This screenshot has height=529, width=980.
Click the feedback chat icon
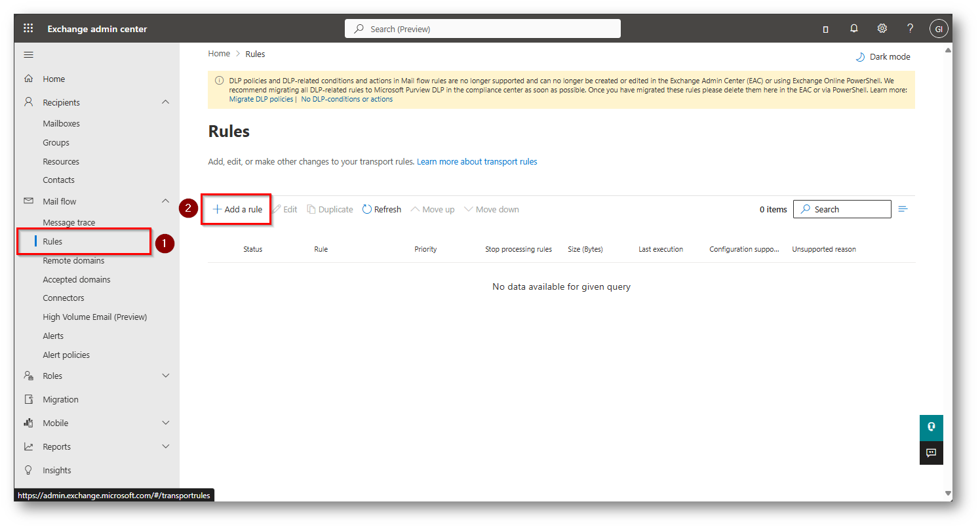pyautogui.click(x=931, y=453)
